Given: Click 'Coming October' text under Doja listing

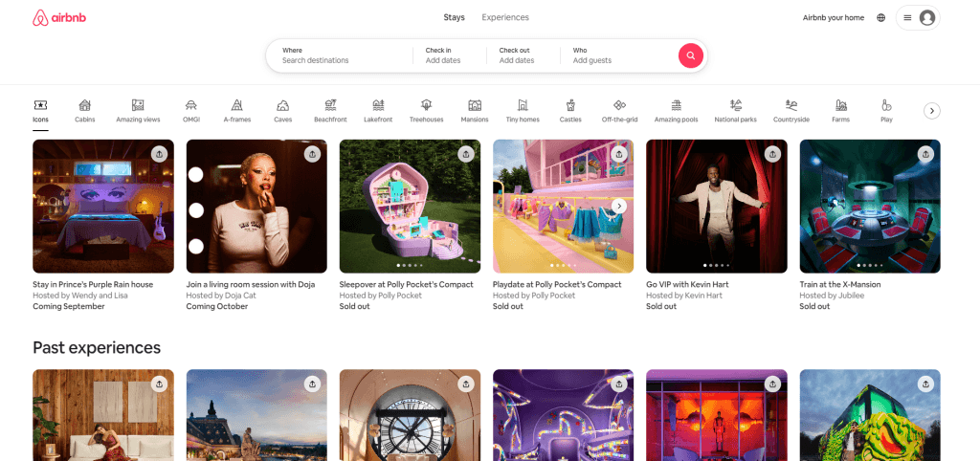Looking at the screenshot, I should click(217, 306).
